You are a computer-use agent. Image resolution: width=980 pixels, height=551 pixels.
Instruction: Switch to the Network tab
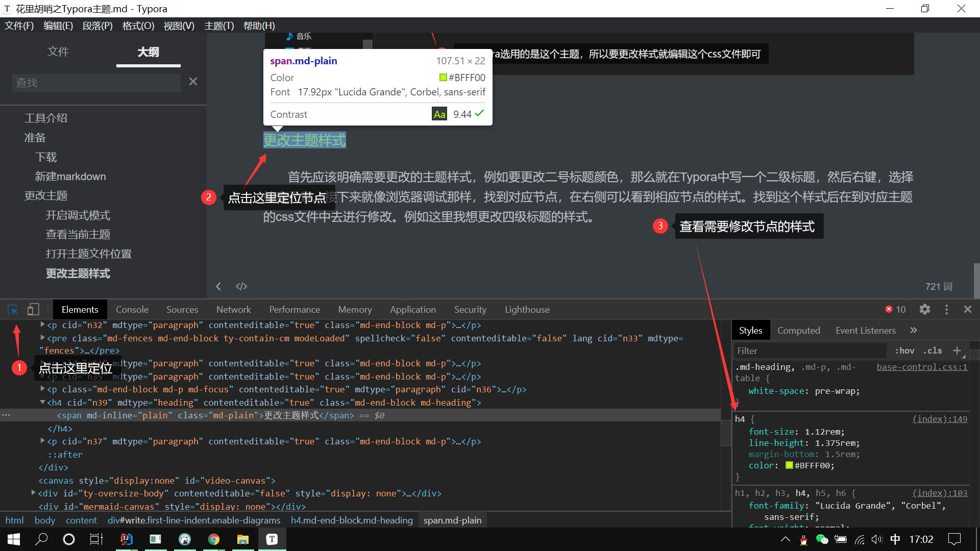pyautogui.click(x=233, y=309)
